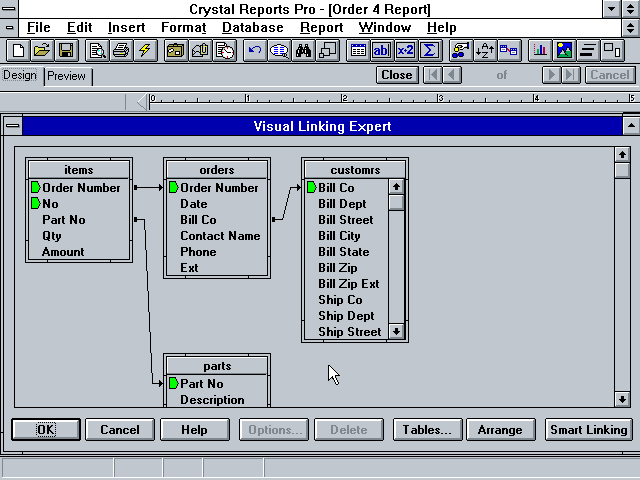This screenshot has width=640, height=480.
Task: Click the Cancel button in Visual Linking Expert
Action: click(120, 429)
